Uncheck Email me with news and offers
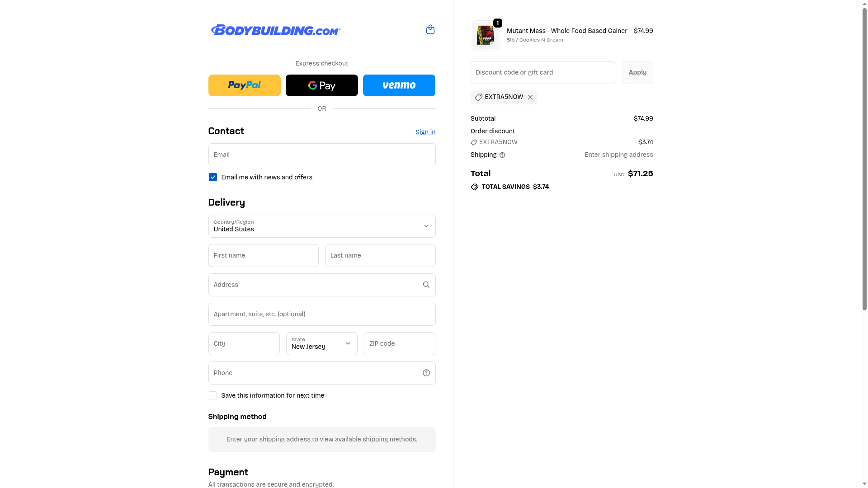The width and height of the screenshot is (868, 488). point(213,177)
